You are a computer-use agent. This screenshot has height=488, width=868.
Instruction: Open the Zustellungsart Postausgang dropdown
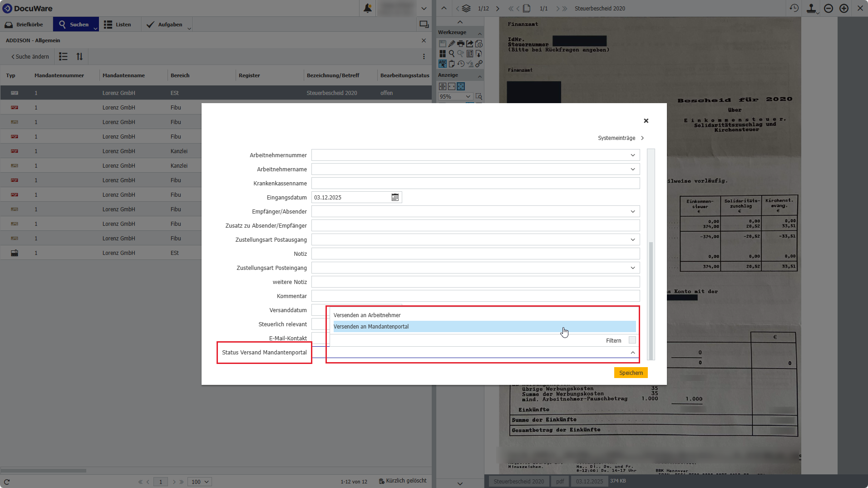(633, 240)
